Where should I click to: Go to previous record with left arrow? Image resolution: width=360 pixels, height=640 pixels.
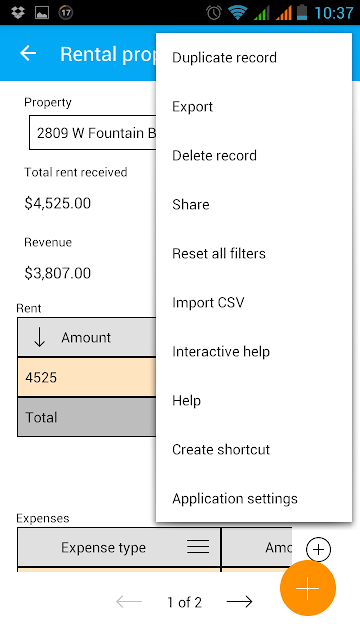pos(129,602)
